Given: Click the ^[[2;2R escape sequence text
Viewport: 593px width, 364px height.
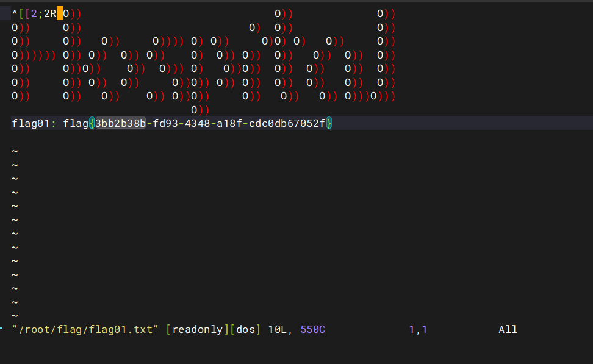Looking at the screenshot, I should [34, 13].
